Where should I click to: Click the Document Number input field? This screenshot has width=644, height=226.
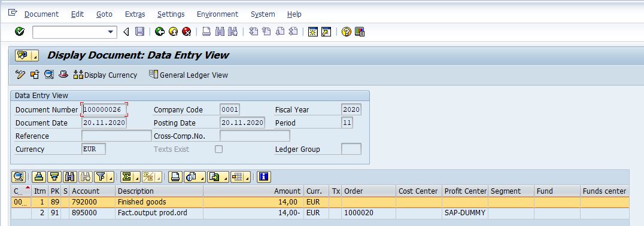[104, 109]
